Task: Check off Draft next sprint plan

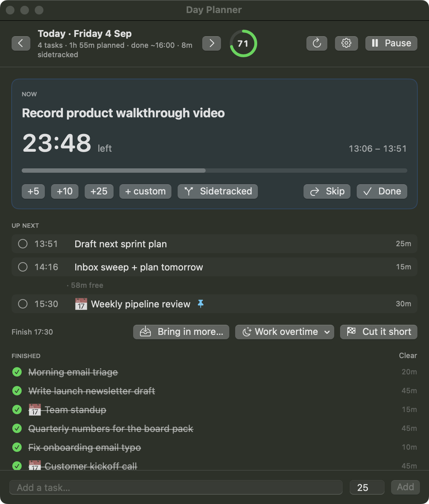Action: pyautogui.click(x=23, y=244)
